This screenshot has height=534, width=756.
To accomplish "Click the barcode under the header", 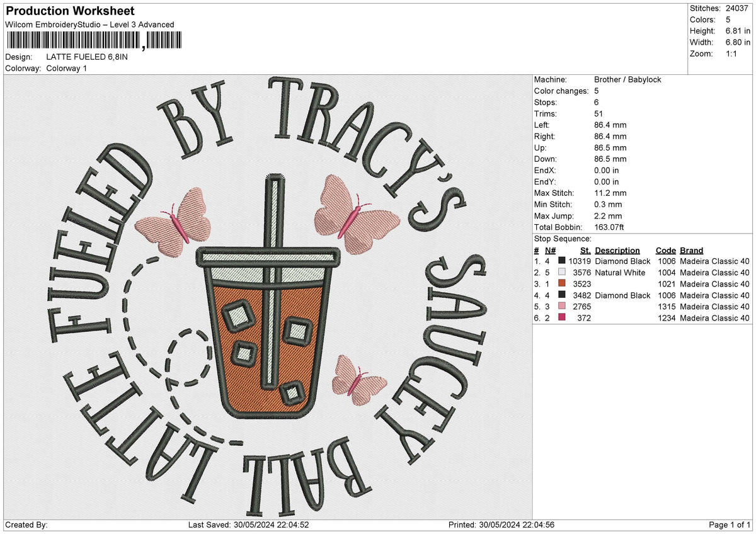I will (93, 41).
